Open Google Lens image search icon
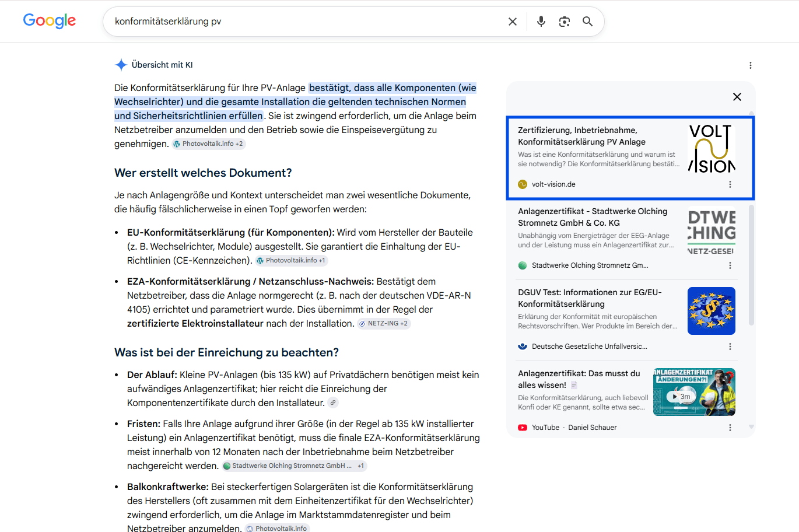The height and width of the screenshot is (532, 799). pyautogui.click(x=564, y=22)
